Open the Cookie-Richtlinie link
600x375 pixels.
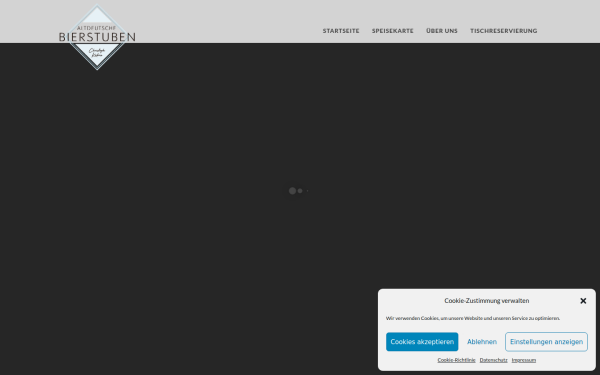457,360
